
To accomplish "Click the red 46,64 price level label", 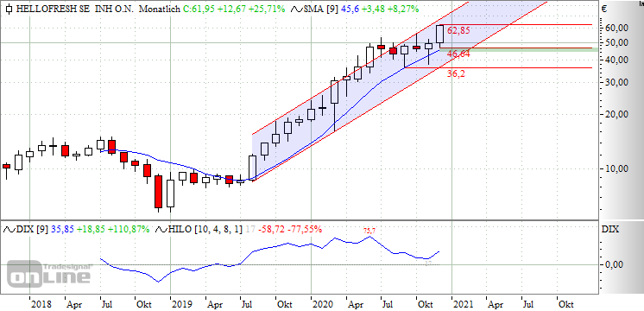I will coord(458,54).
